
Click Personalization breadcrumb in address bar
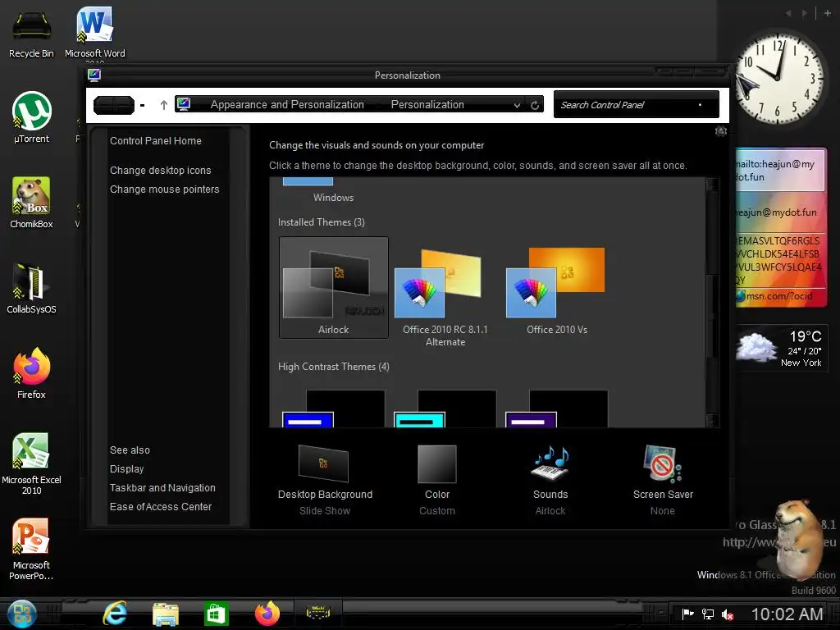coord(427,104)
